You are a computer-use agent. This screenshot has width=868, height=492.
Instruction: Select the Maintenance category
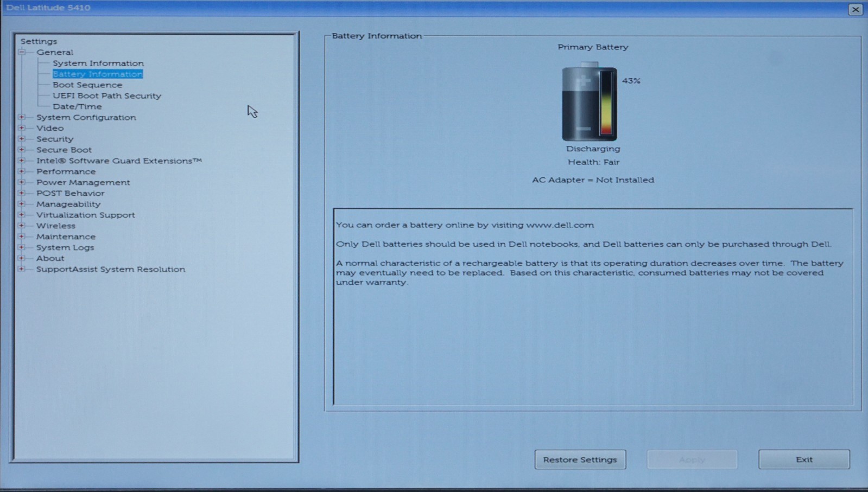[x=66, y=237]
